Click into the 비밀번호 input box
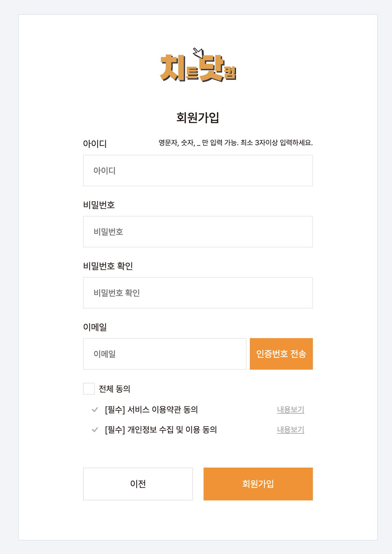Screen dimensions: 392x554 (x=198, y=232)
